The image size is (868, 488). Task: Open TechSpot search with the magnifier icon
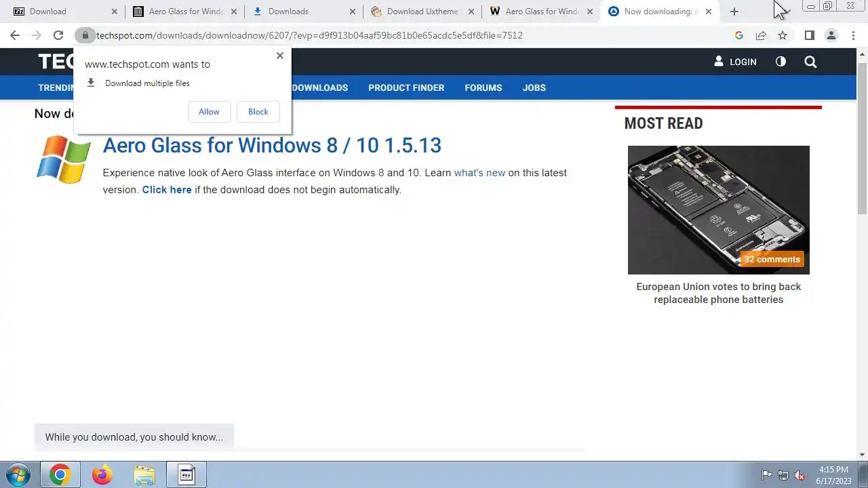click(810, 62)
